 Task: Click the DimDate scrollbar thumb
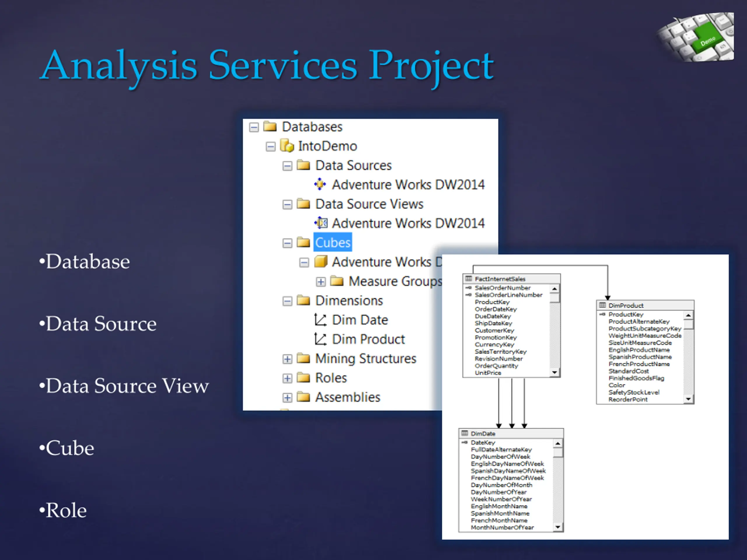click(x=558, y=452)
